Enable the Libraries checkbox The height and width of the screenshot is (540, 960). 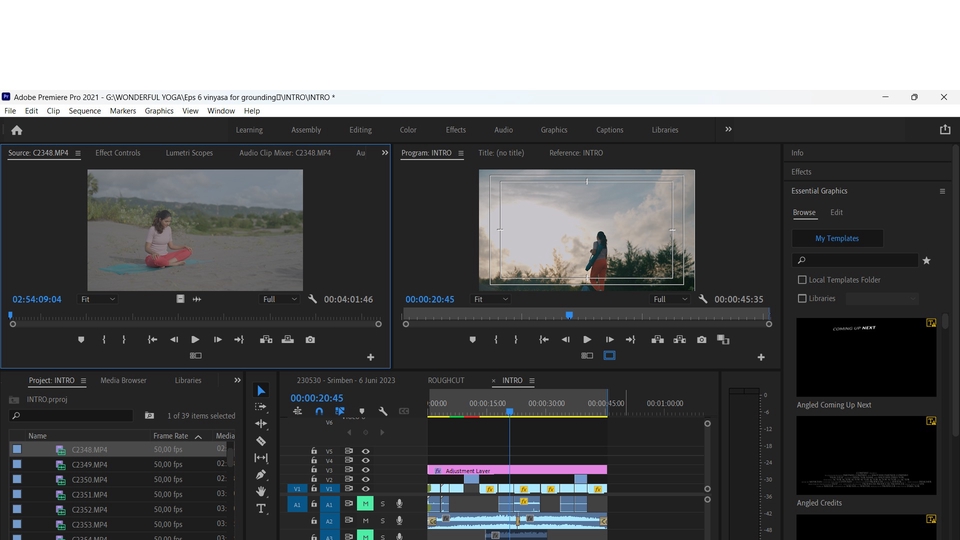802,298
